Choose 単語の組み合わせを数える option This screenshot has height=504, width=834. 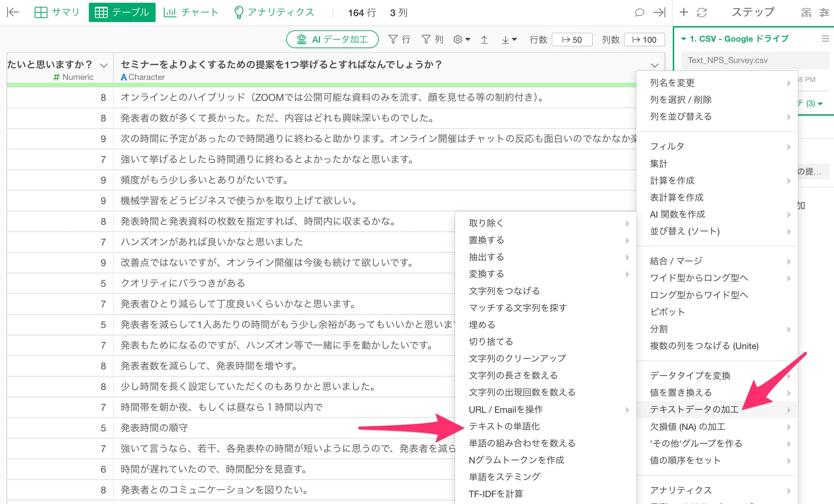(546, 443)
